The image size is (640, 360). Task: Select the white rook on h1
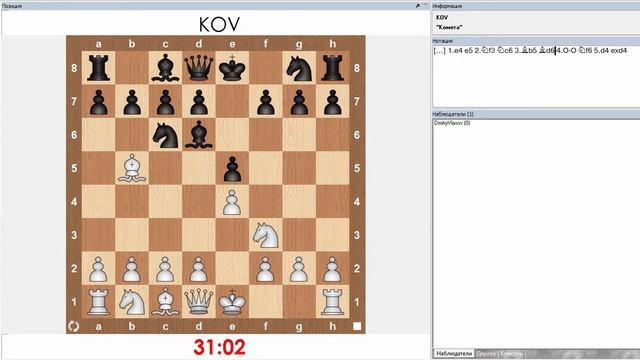[x=333, y=302]
